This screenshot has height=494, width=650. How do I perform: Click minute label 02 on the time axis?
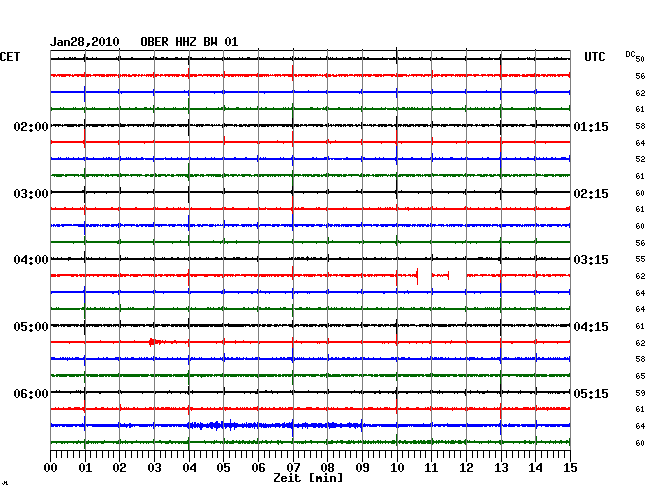point(119,467)
